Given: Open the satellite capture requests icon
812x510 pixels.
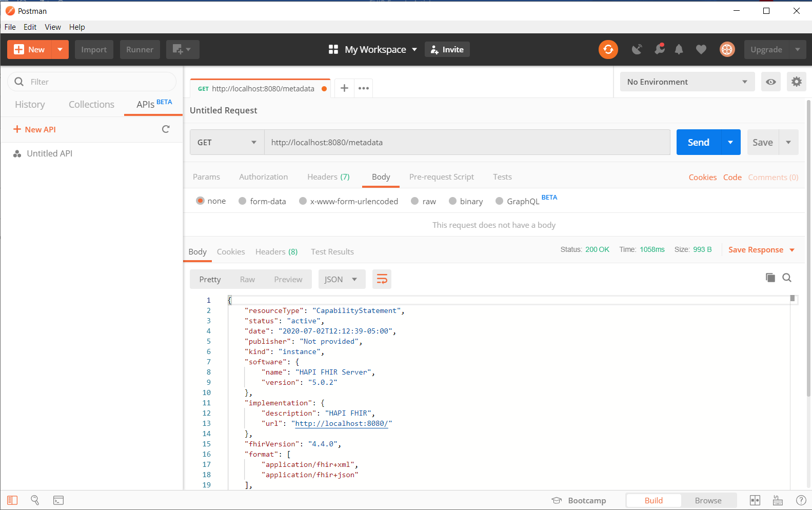Looking at the screenshot, I should click(x=637, y=49).
